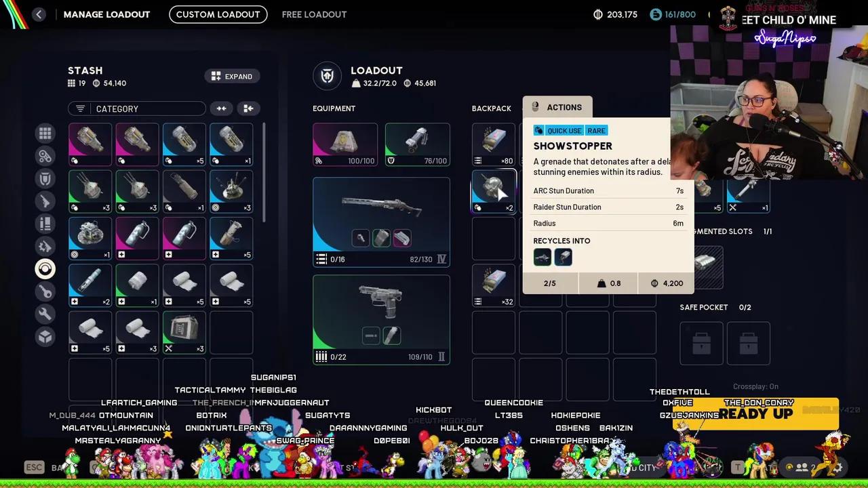Select the backpack ammo stack x80
The height and width of the screenshot is (488, 868).
pos(494,144)
